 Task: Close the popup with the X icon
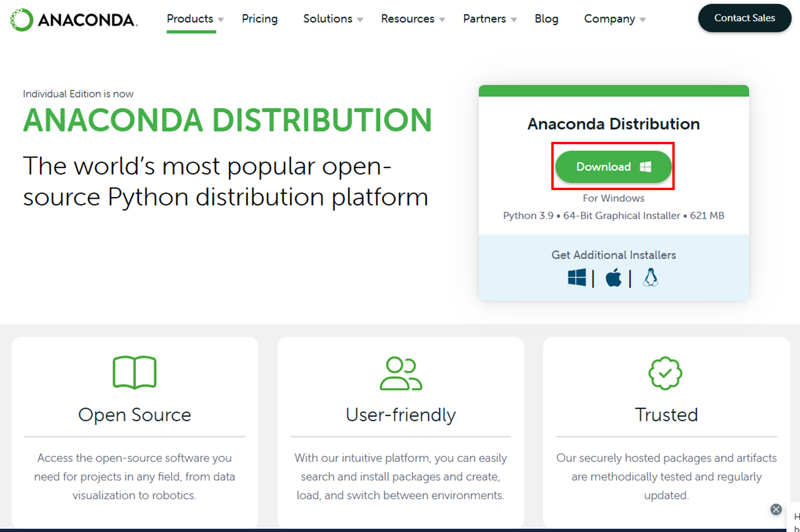click(776, 509)
